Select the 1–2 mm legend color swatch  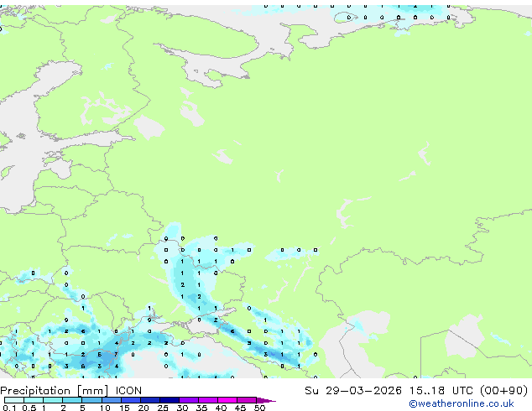pos(53,400)
